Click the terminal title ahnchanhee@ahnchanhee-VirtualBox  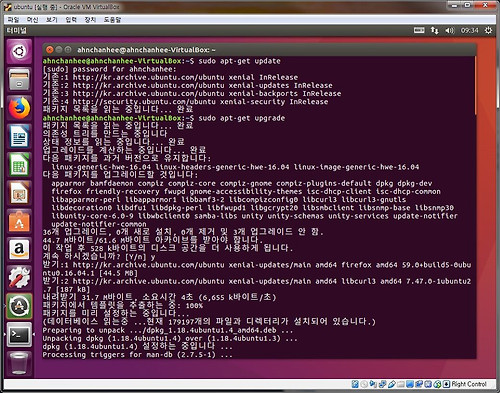pyautogui.click(x=146, y=50)
